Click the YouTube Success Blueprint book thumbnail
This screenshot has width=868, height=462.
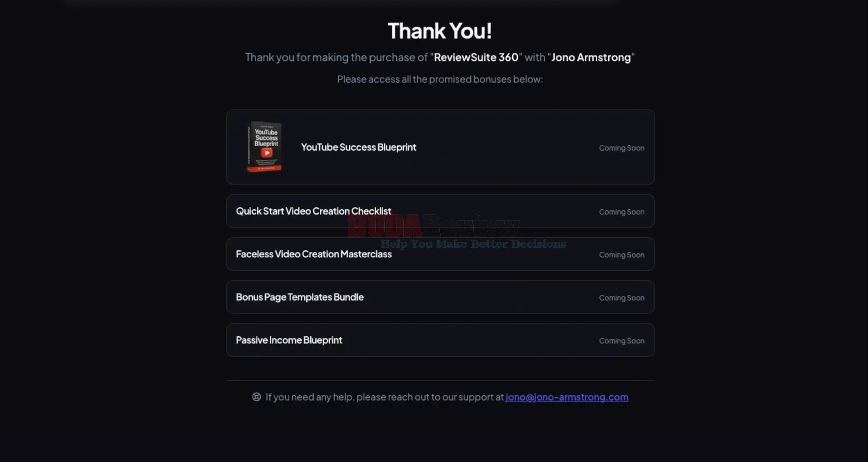264,147
